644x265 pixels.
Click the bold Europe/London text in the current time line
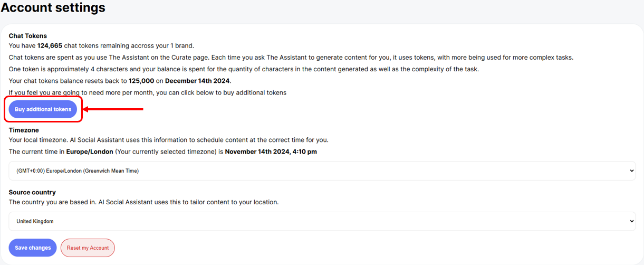(90, 152)
